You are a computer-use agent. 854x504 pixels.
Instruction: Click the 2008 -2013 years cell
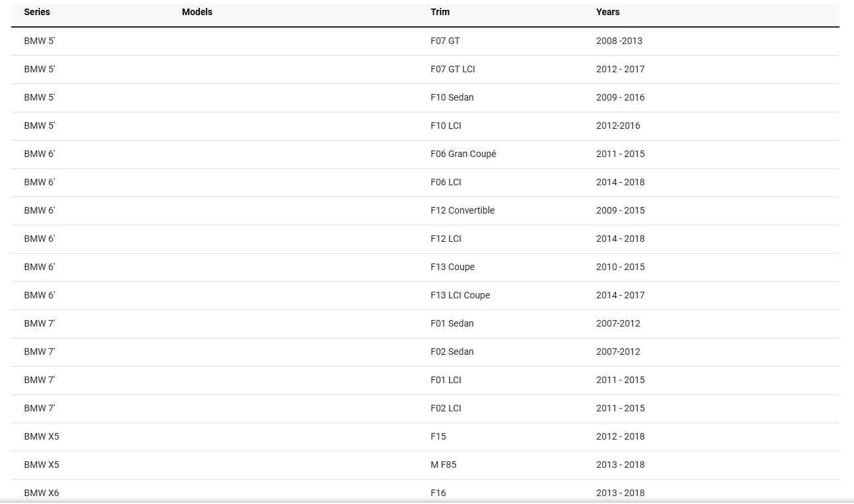point(619,41)
